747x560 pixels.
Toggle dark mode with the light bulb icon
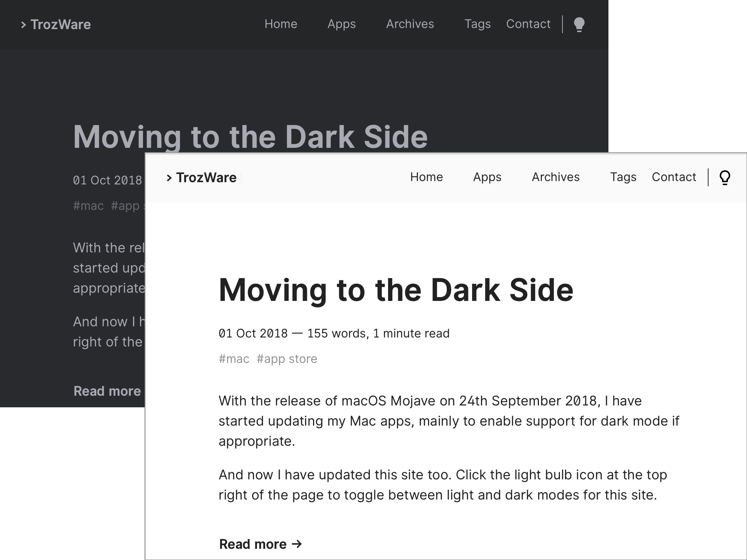pyautogui.click(x=725, y=178)
